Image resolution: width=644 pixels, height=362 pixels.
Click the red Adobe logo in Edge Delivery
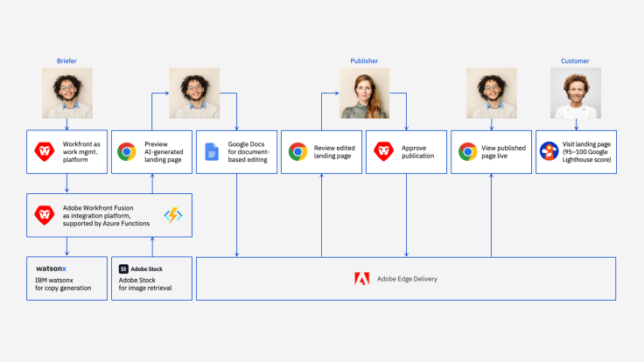(362, 279)
